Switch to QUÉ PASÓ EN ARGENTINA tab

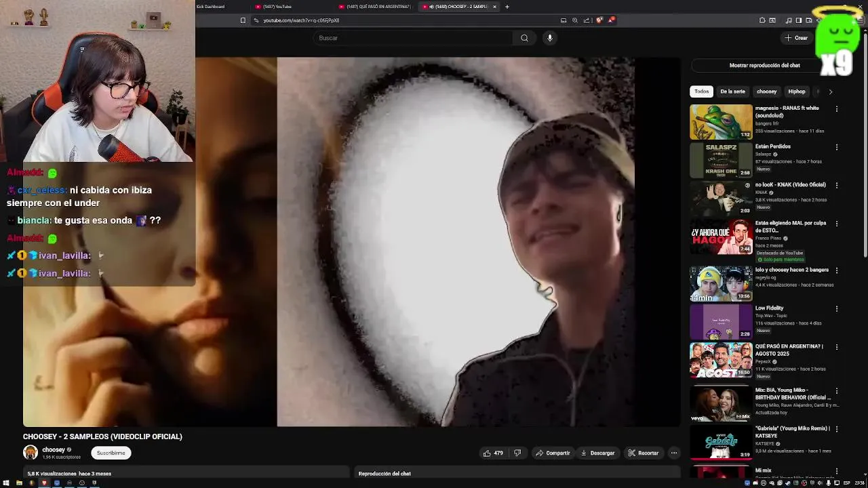point(374,7)
